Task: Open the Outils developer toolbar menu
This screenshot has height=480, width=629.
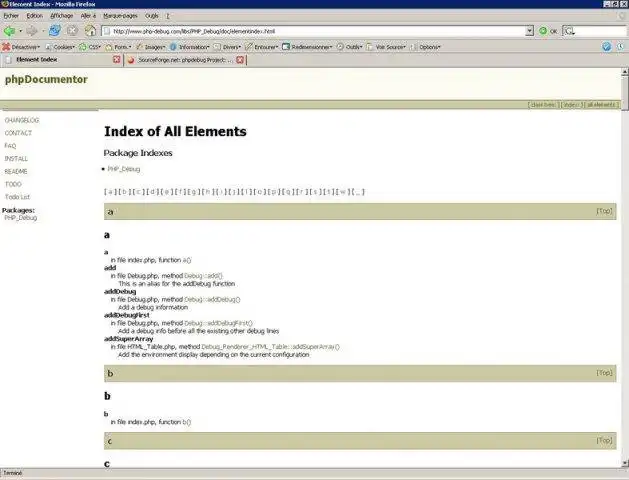Action: tap(349, 47)
